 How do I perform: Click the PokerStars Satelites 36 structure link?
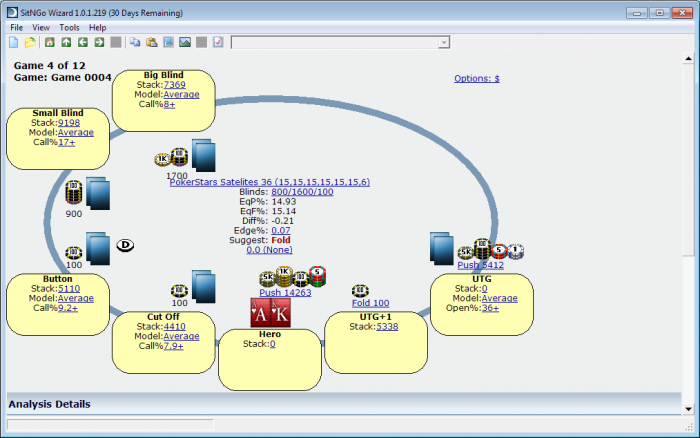point(270,182)
